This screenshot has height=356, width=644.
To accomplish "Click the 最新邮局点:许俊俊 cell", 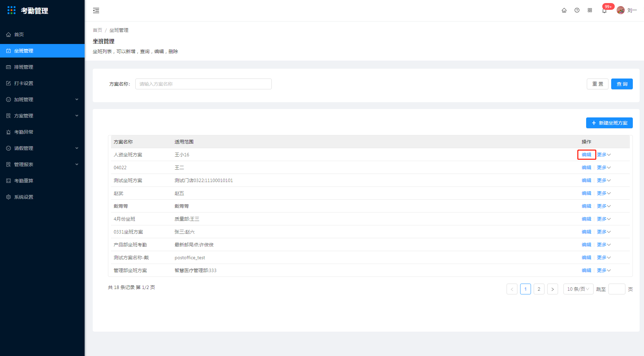I will [194, 245].
